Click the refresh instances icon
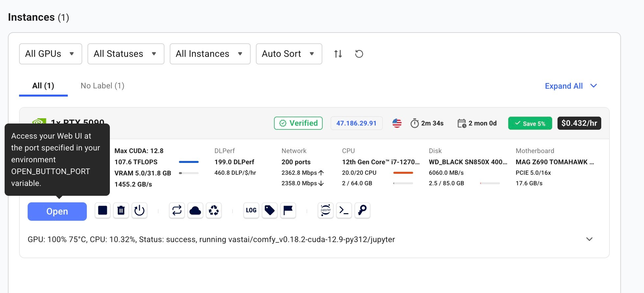644x293 pixels. 359,54
